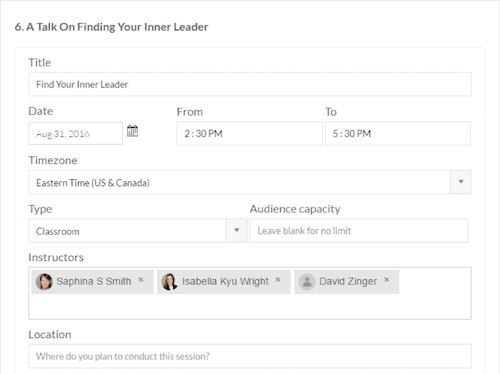The width and height of the screenshot is (500, 374).
Task: Expand the Type dropdown arrow
Action: (236, 230)
